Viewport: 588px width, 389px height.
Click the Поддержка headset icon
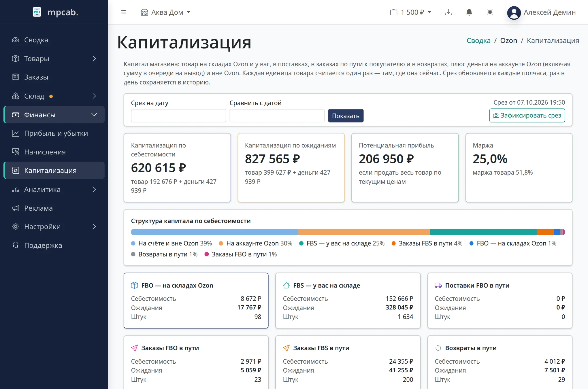click(16, 245)
